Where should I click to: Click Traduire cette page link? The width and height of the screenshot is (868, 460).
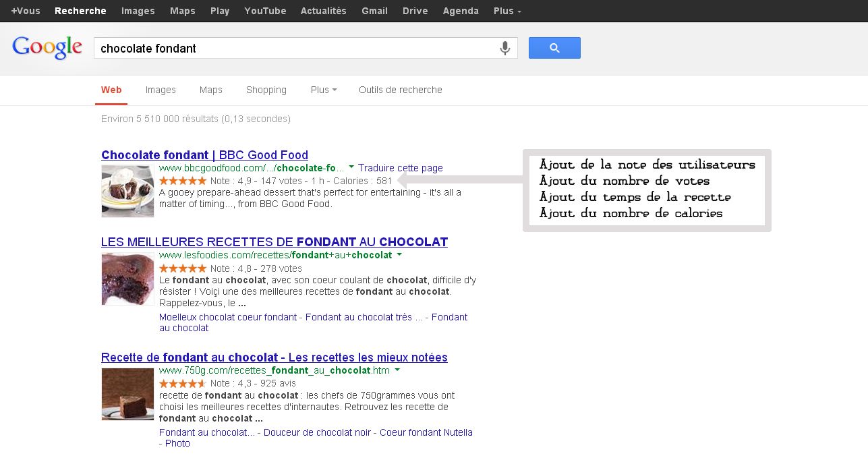tap(401, 168)
